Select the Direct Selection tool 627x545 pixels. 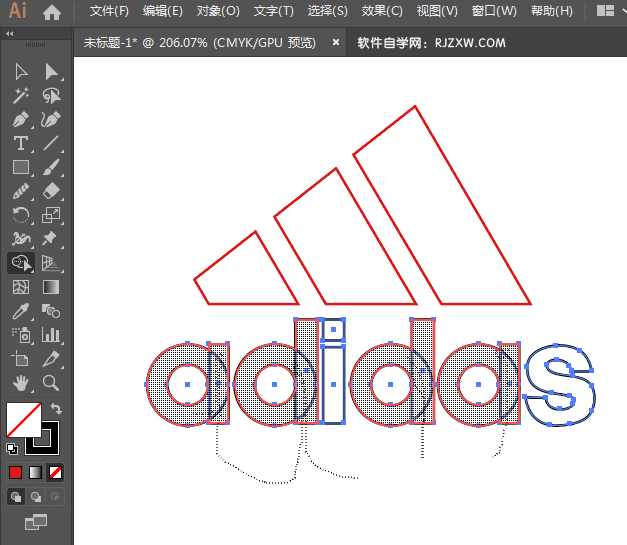click(x=51, y=72)
